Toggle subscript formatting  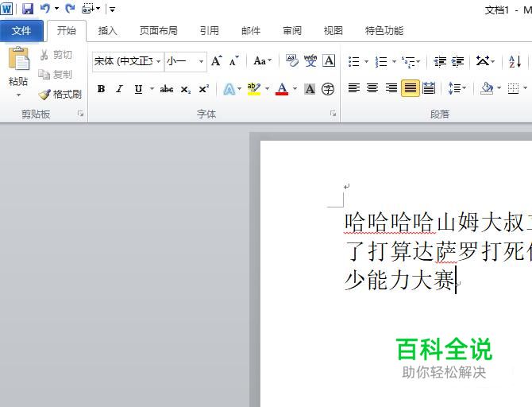click(185, 89)
